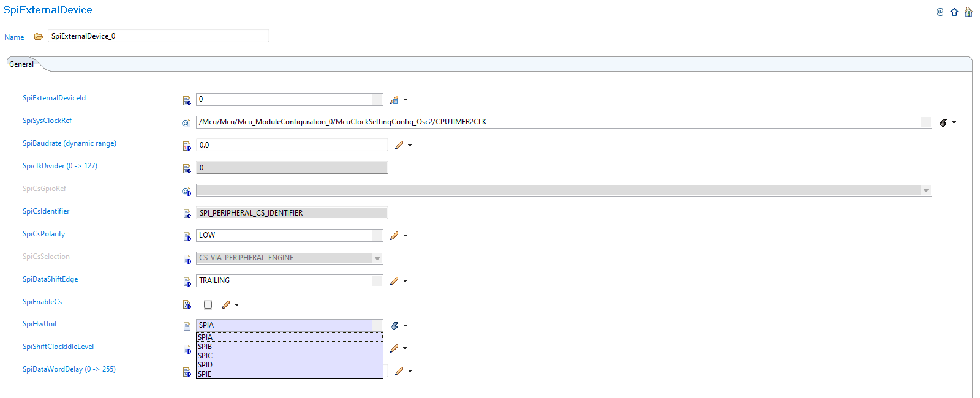Screen dimensions: 980x398
Task: Click the Name input field SpiExternalDevice_0
Action: pyautogui.click(x=158, y=36)
